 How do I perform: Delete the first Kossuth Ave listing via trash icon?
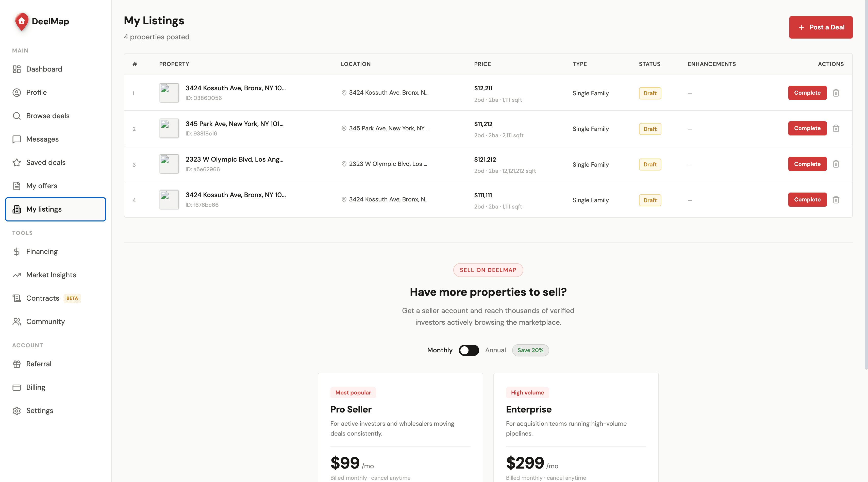click(x=836, y=93)
